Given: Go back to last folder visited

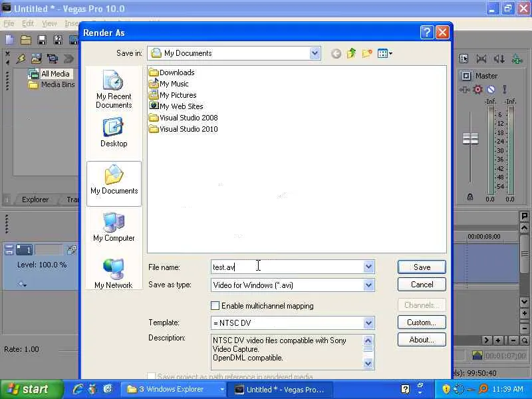Looking at the screenshot, I should click(336, 54).
